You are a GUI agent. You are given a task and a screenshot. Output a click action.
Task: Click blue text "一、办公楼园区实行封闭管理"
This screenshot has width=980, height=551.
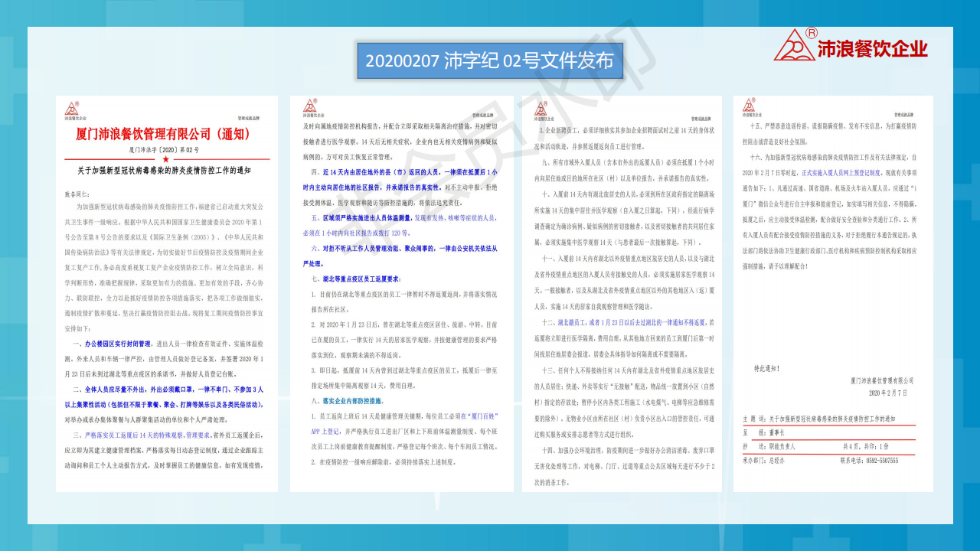pyautogui.click(x=113, y=344)
